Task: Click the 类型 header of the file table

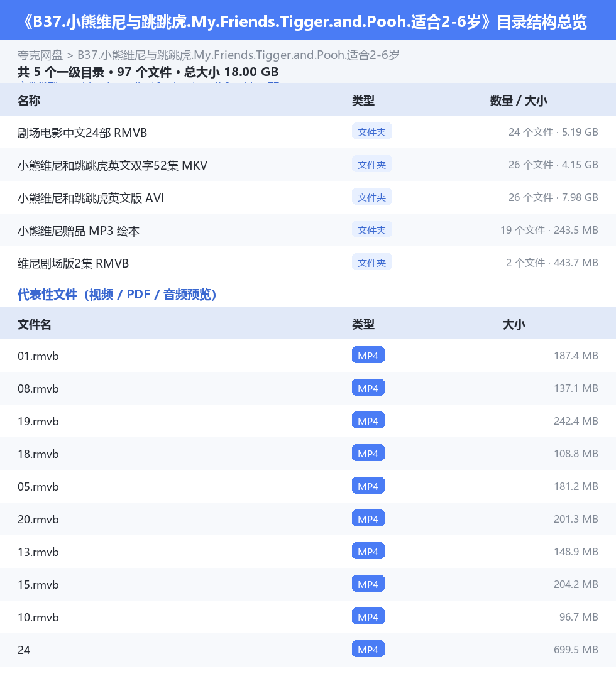Action: [363, 324]
